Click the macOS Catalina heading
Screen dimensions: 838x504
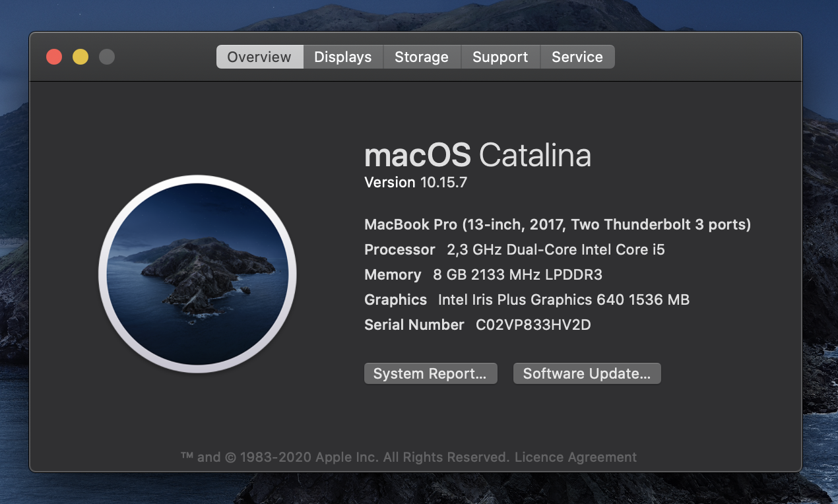coord(478,156)
